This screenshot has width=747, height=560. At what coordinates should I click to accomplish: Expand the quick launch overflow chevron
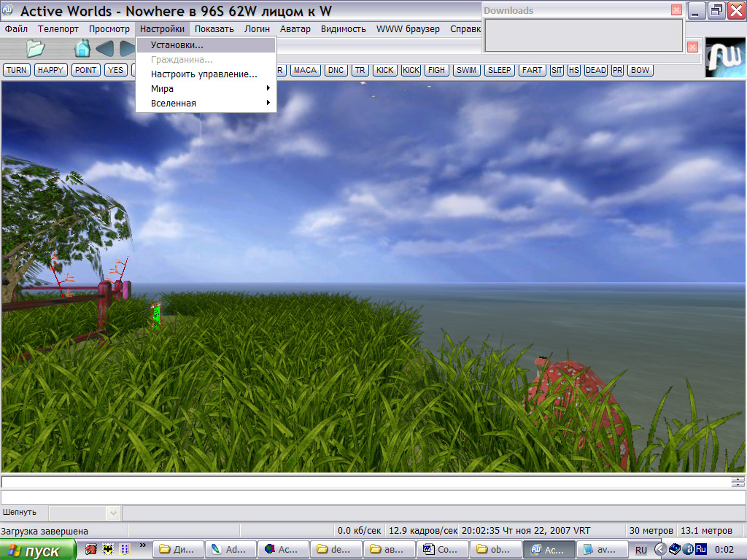(142, 545)
